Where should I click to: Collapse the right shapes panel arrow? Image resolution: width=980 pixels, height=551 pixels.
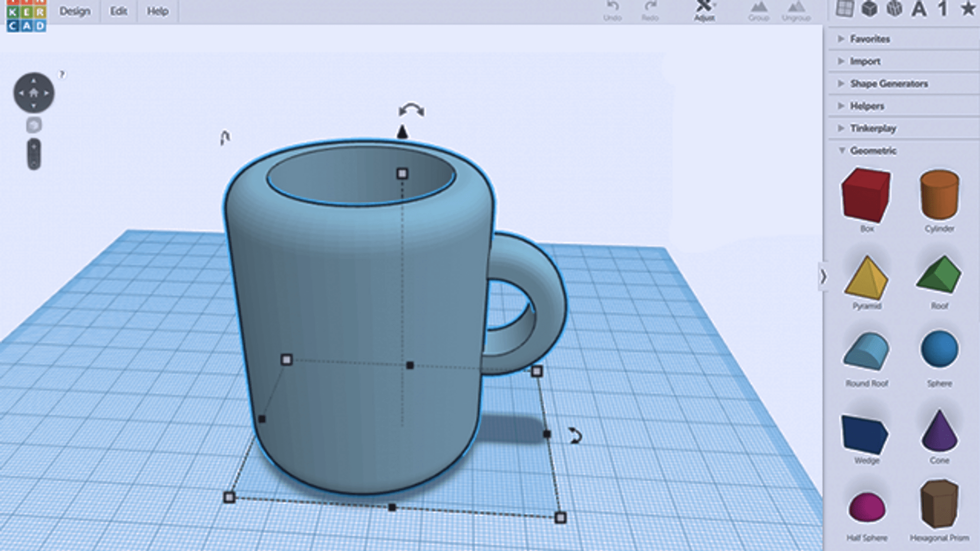[x=823, y=276]
